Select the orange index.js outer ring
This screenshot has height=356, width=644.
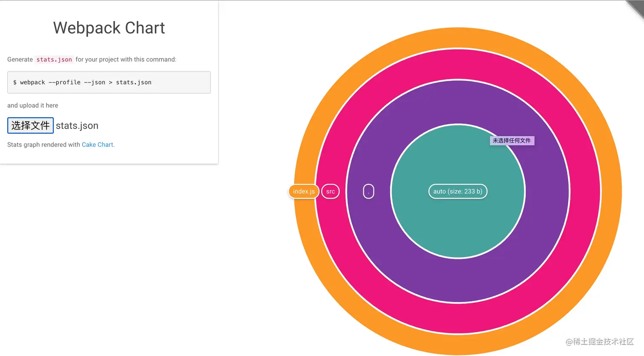tap(458, 37)
